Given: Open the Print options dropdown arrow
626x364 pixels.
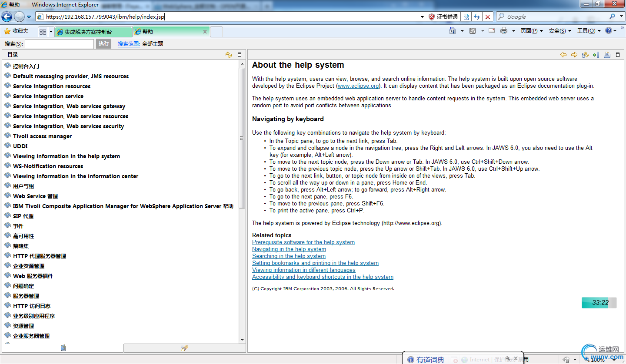Looking at the screenshot, I should coord(513,31).
